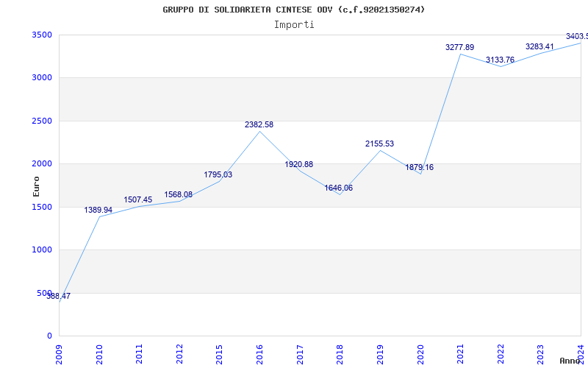Click the 3283.41 data label
Viewport: 588px width, 368px height.
point(539,47)
